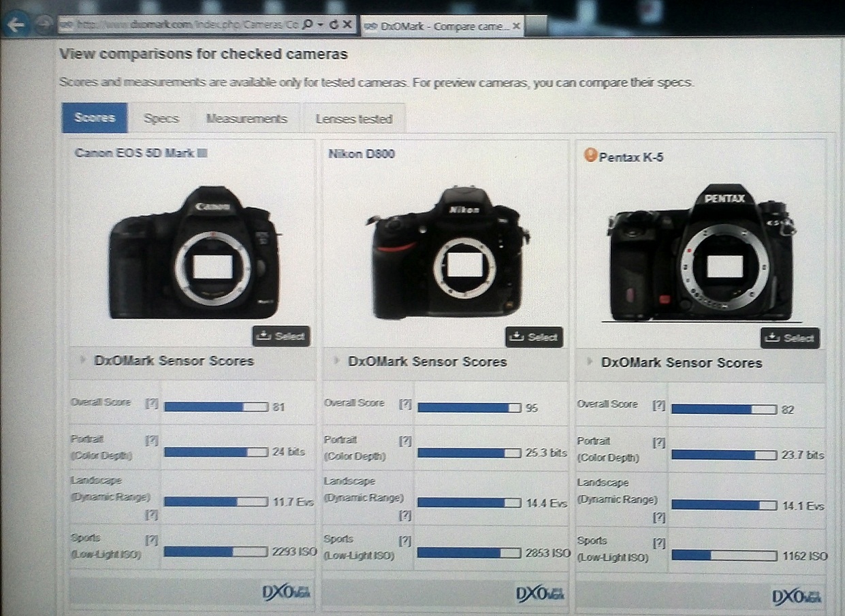Click the browser address bar URL field
Image resolution: width=845 pixels, height=616 pixels.
pyautogui.click(x=180, y=25)
